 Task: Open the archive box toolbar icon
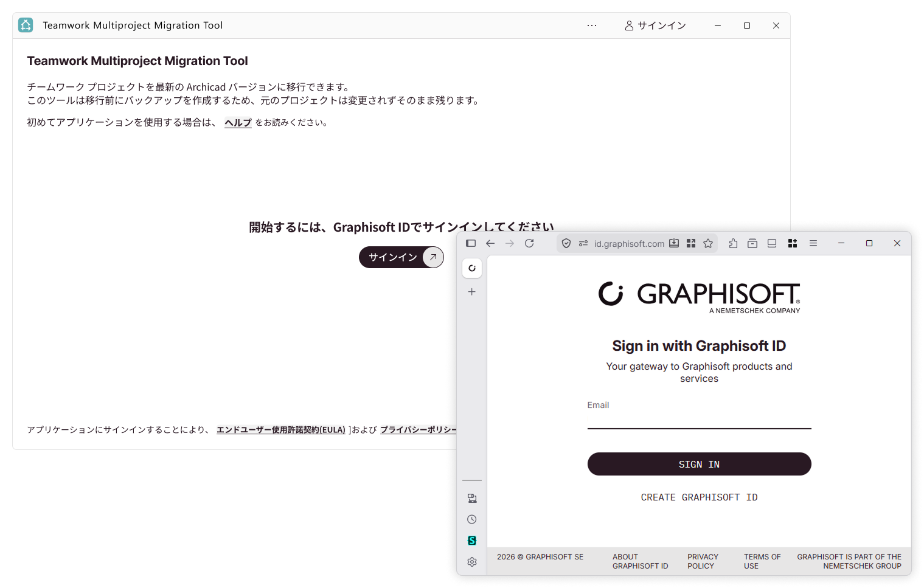coord(752,243)
